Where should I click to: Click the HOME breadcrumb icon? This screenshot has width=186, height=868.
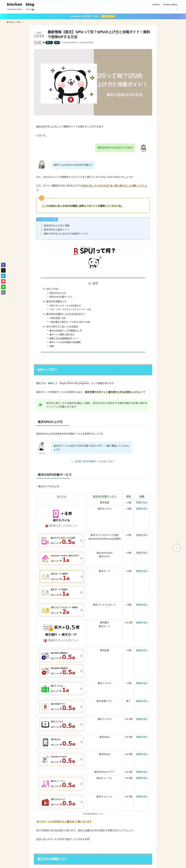pos(10,22)
